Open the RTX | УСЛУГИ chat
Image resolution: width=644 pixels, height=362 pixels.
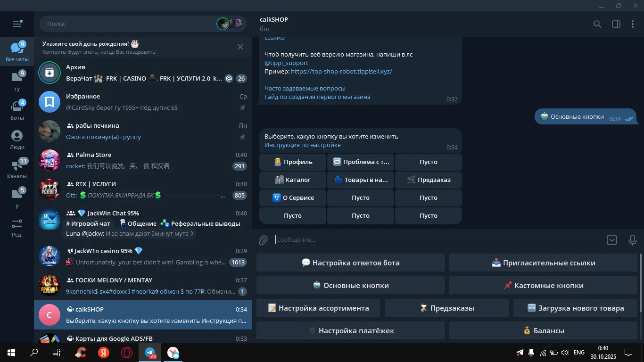click(x=143, y=189)
